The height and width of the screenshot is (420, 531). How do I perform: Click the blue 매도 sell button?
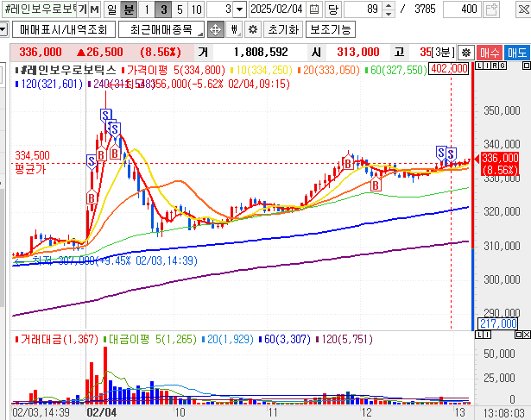[x=517, y=53]
